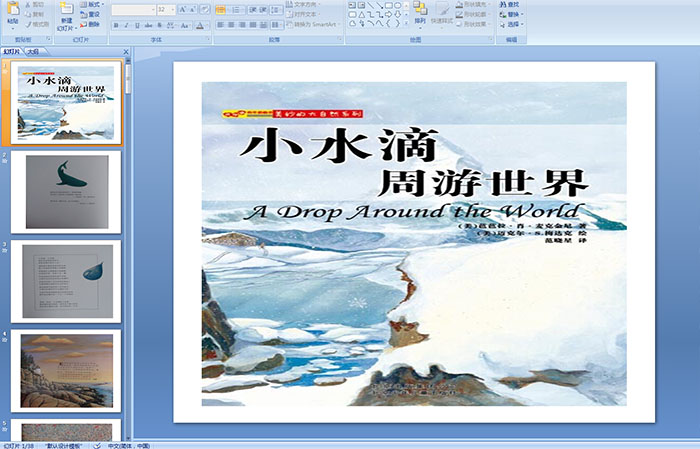Select the Format Painter (格式刷) brush
Viewport: 700px width, 449px height.
point(28,24)
